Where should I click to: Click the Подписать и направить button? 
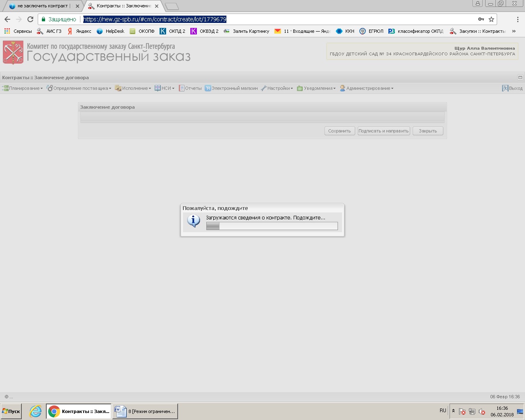tap(383, 131)
